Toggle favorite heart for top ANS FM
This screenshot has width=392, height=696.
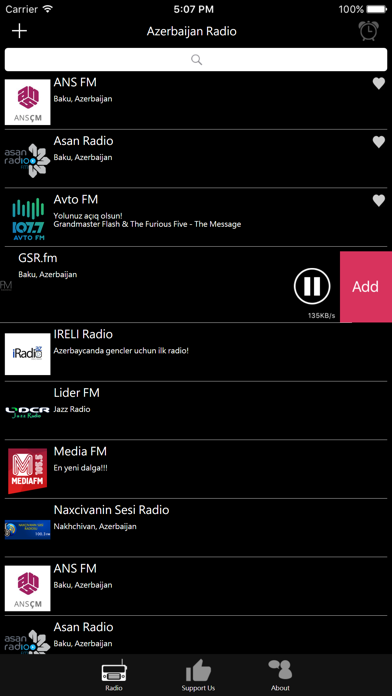click(378, 83)
